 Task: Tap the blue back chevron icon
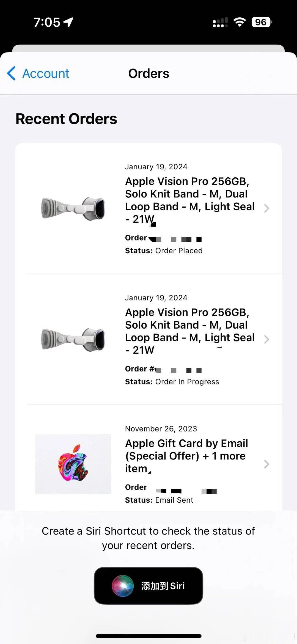(11, 73)
